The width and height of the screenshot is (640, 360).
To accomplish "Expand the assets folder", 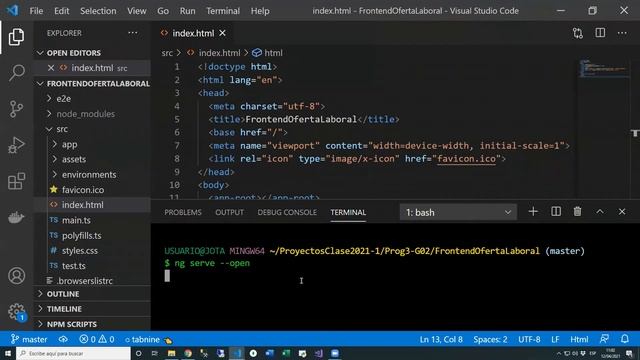I will click(73, 159).
